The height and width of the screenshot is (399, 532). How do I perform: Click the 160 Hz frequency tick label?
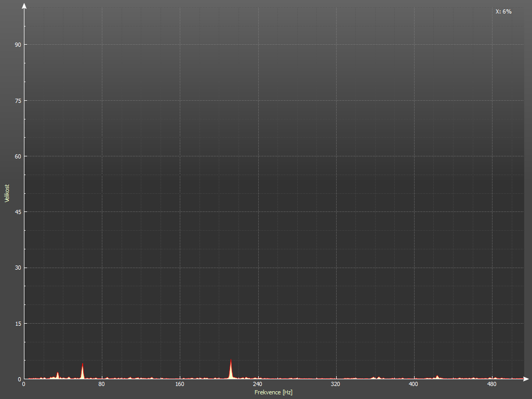180,384
